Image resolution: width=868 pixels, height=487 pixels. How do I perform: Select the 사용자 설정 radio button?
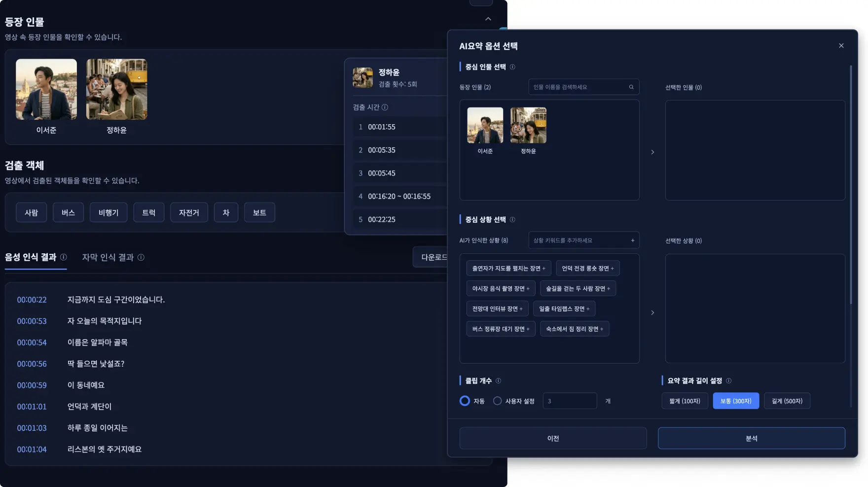(498, 401)
